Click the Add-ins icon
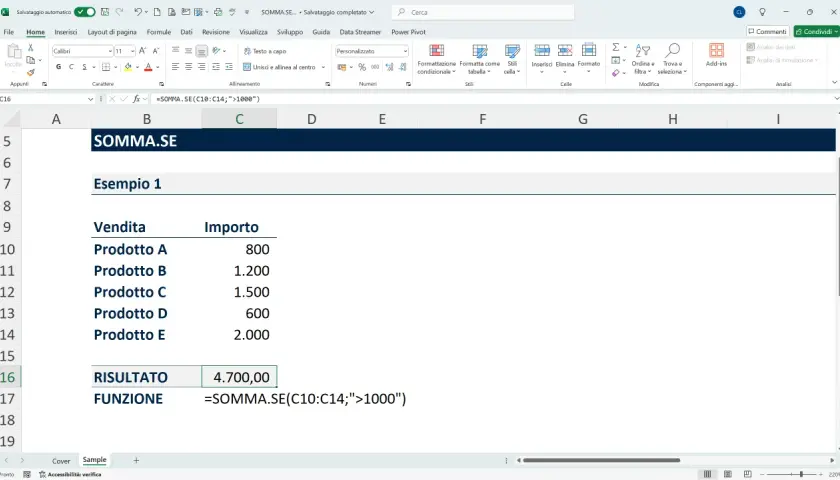The height and width of the screenshot is (480, 840). [716, 55]
